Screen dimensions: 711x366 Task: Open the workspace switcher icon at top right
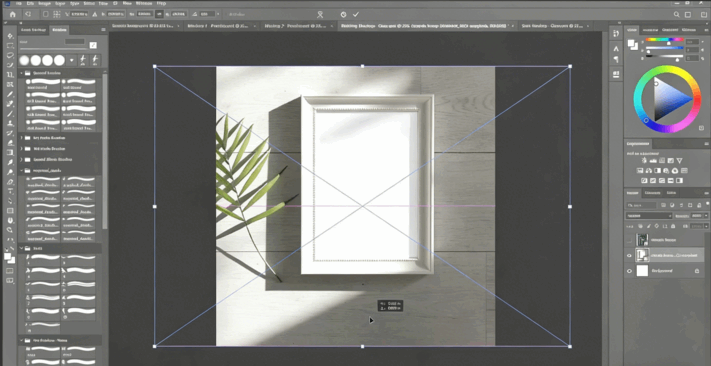click(x=689, y=15)
